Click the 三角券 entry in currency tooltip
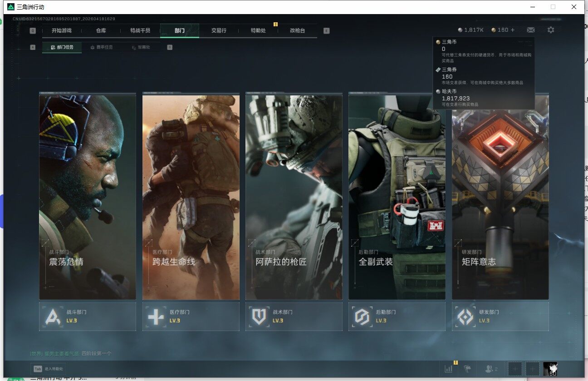 tap(484, 76)
